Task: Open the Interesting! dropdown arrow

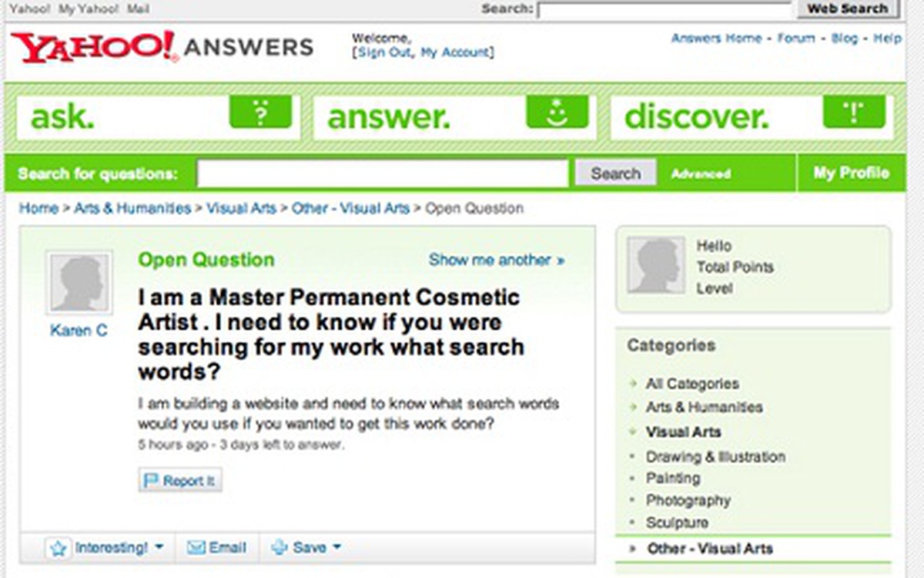Action: pyautogui.click(x=159, y=547)
